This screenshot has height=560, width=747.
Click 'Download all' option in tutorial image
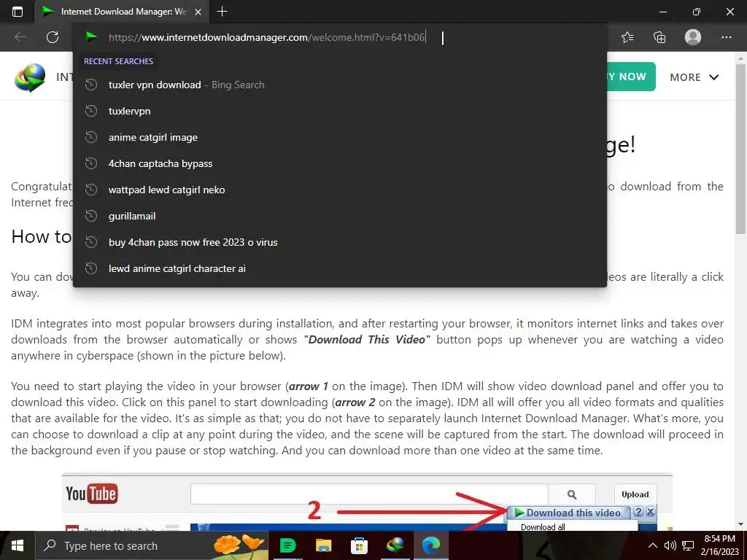click(x=543, y=527)
